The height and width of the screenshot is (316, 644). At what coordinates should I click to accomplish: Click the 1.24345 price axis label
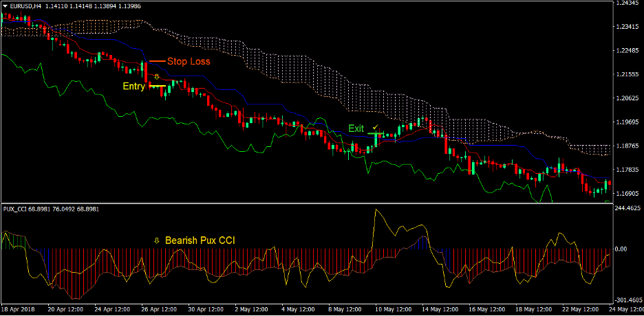(x=627, y=3)
